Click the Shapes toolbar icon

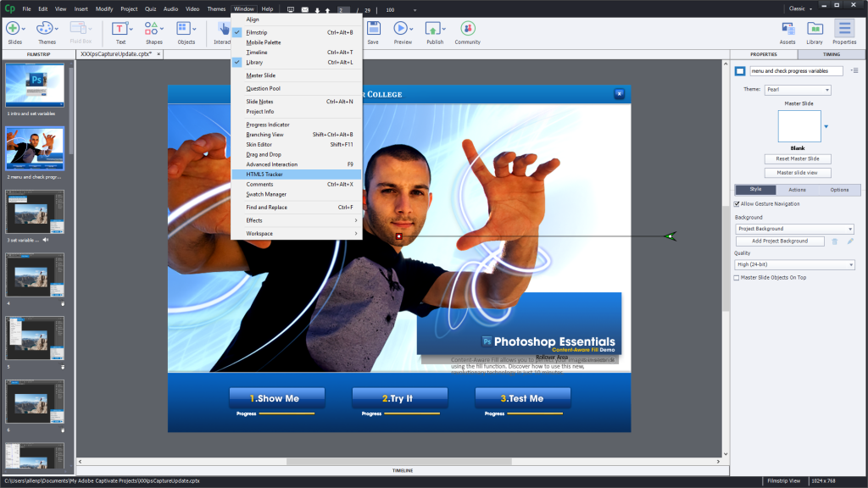pos(153,29)
